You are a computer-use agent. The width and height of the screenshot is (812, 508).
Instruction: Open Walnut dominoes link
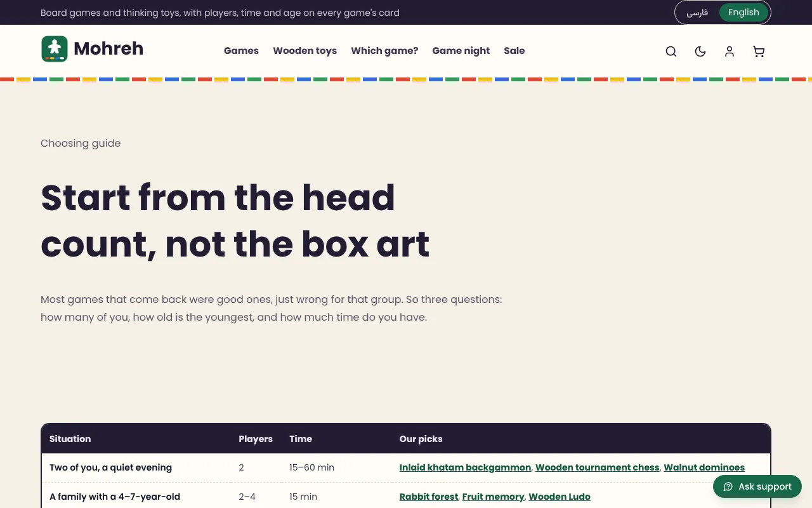point(704,467)
